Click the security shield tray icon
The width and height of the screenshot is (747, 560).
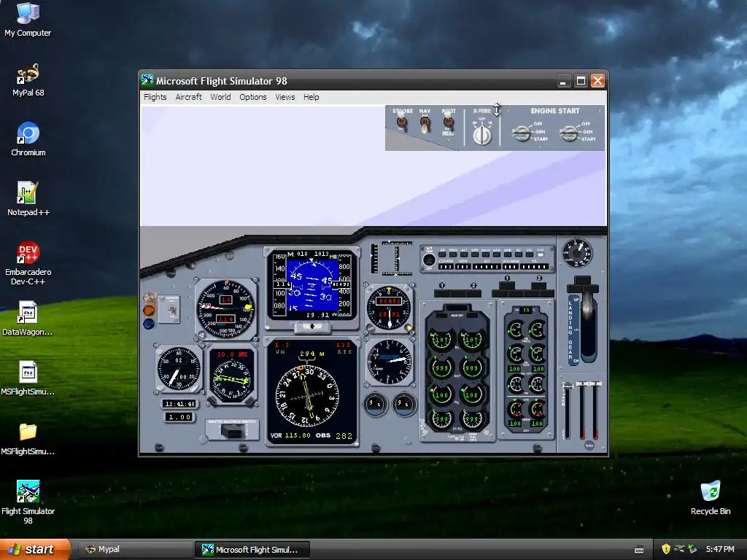click(x=665, y=549)
